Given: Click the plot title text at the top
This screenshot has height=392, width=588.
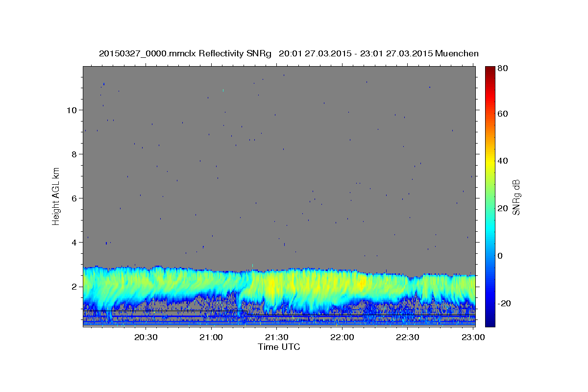Looking at the screenshot, I should pos(289,53).
